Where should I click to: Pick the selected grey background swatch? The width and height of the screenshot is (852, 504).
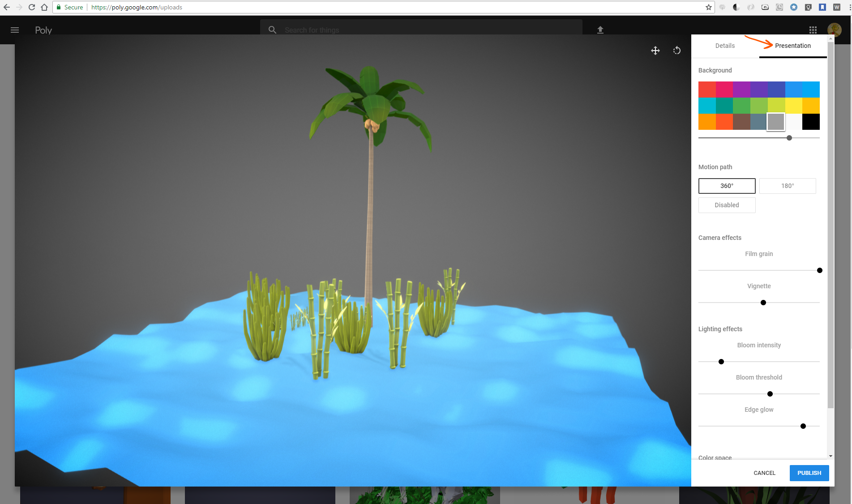(776, 122)
